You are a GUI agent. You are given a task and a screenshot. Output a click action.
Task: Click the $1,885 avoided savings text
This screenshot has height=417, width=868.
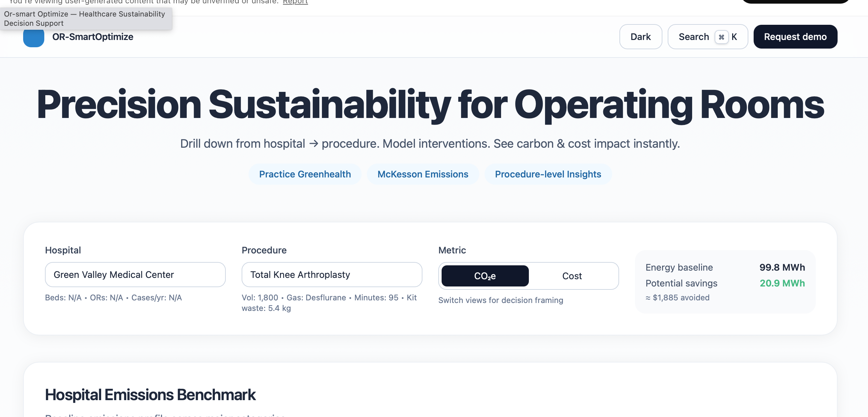677,297
